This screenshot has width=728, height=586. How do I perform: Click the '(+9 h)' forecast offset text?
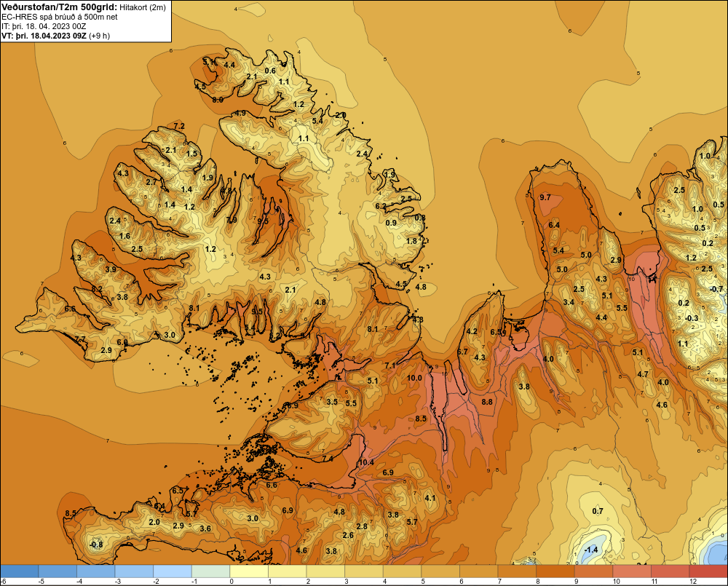click(99, 36)
